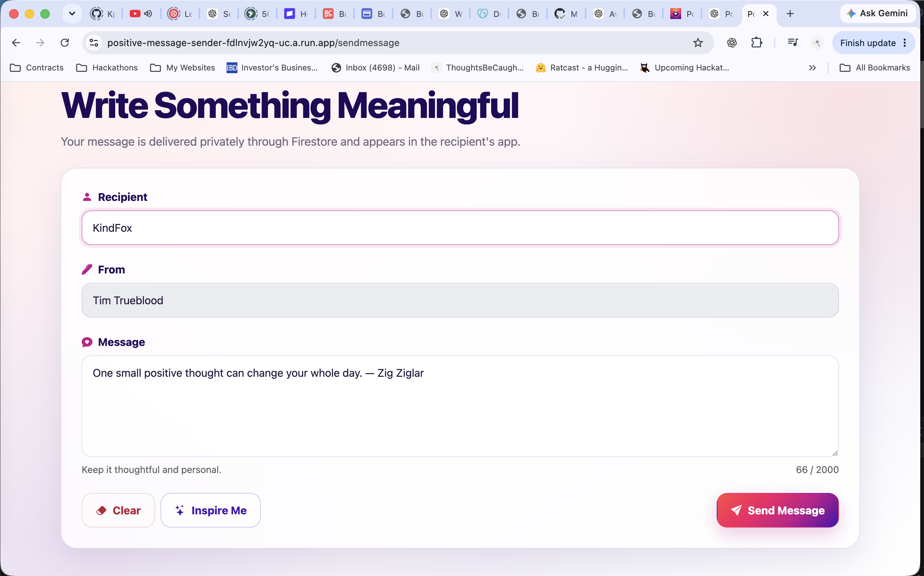Click the browser forward arrow
This screenshot has width=924, height=576.
click(x=40, y=43)
